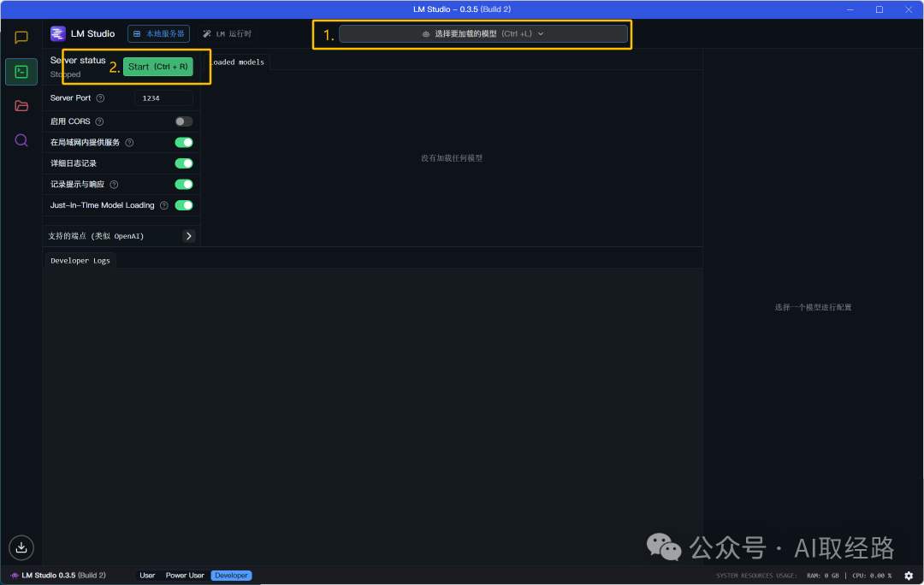Maximize the LM Studio window
The height and width of the screenshot is (585, 924).
pos(880,9)
